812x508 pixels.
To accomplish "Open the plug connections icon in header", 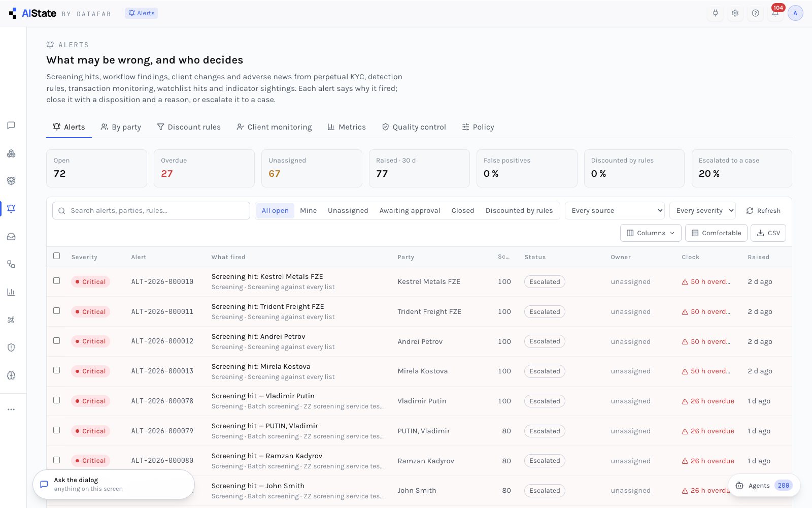I will [x=715, y=13].
